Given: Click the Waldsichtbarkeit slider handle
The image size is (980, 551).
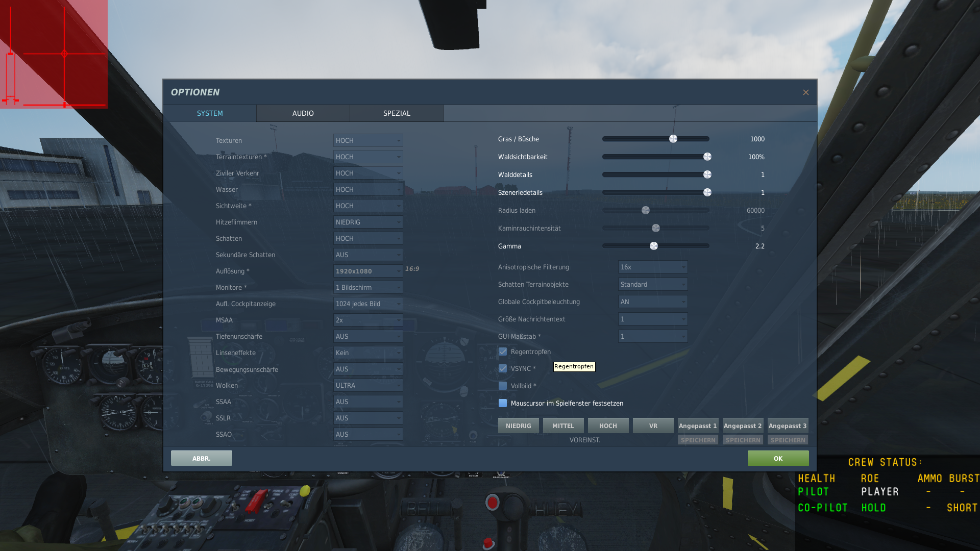Looking at the screenshot, I should (x=707, y=157).
